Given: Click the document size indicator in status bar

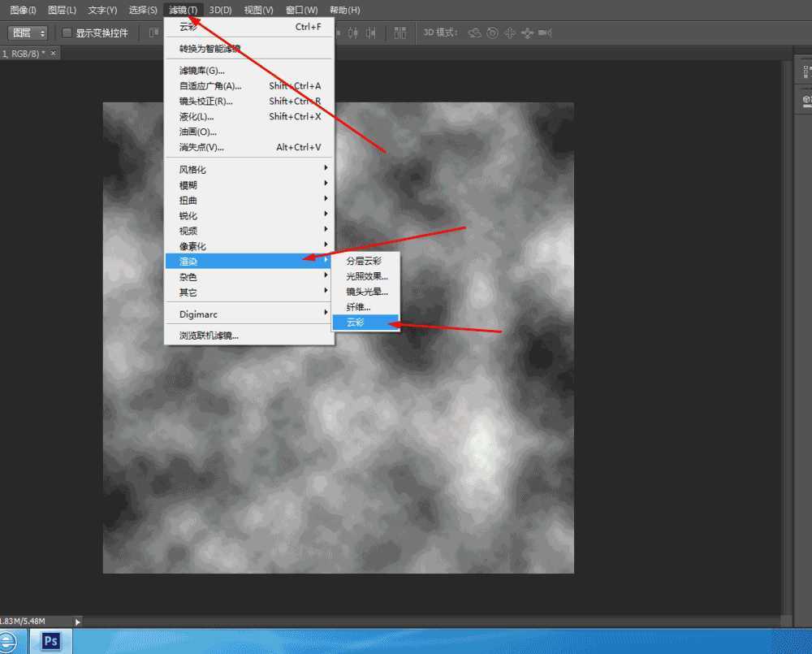Looking at the screenshot, I should (x=23, y=621).
